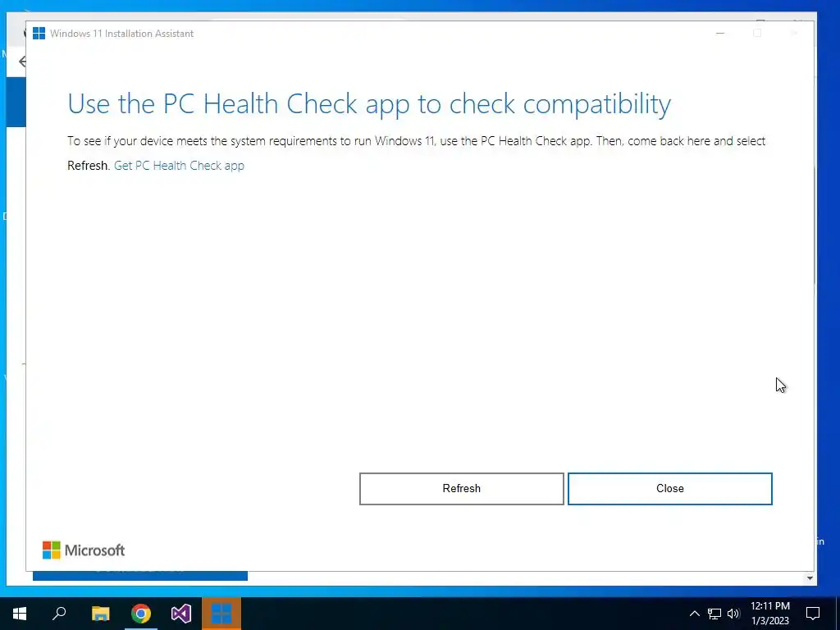The height and width of the screenshot is (630, 840).
Task: Open the Windows Start menu
Action: (x=20, y=614)
